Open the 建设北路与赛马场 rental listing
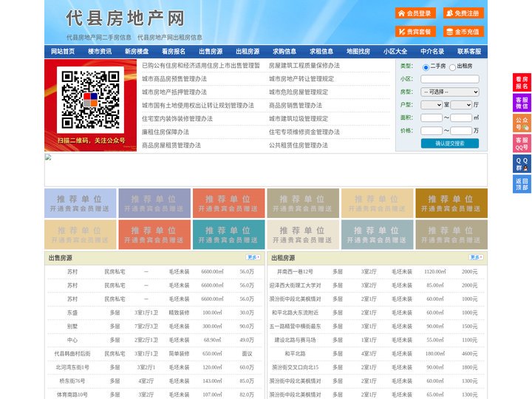This screenshot has width=532, height=399. coord(295,340)
